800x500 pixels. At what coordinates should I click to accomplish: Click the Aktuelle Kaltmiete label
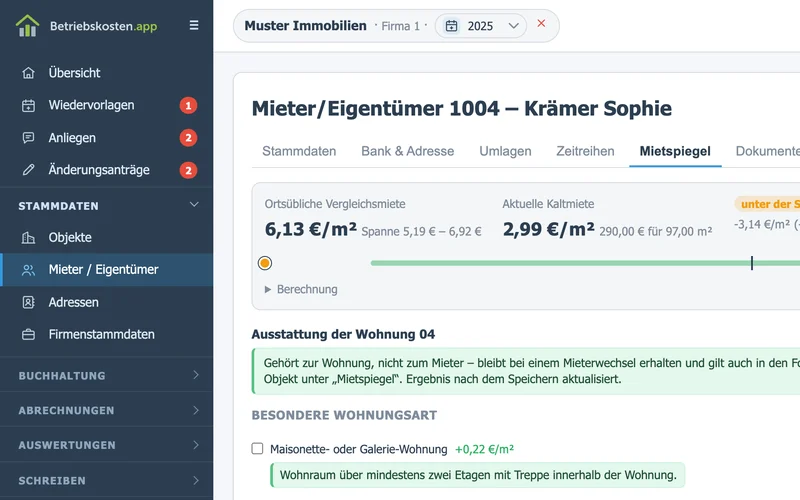(548, 204)
